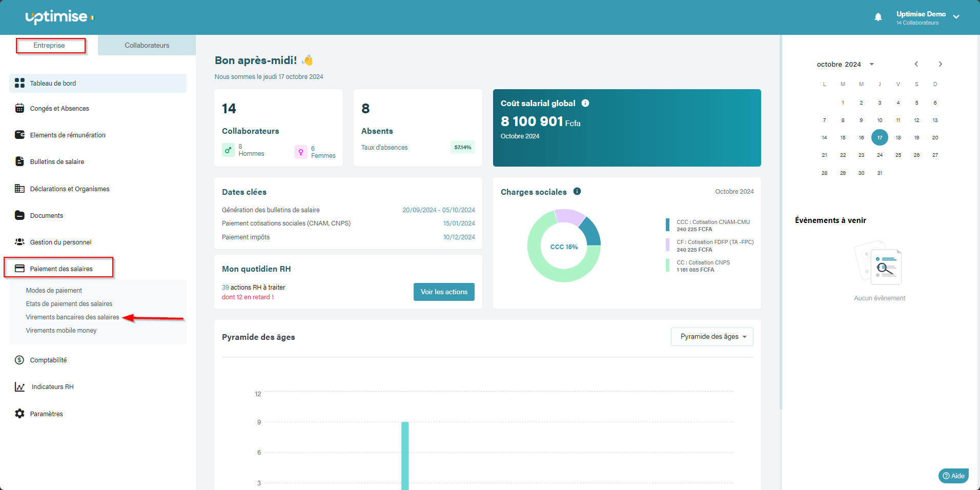The height and width of the screenshot is (490, 980).
Task: Open the Pyramide des âges dropdown
Action: pos(712,337)
